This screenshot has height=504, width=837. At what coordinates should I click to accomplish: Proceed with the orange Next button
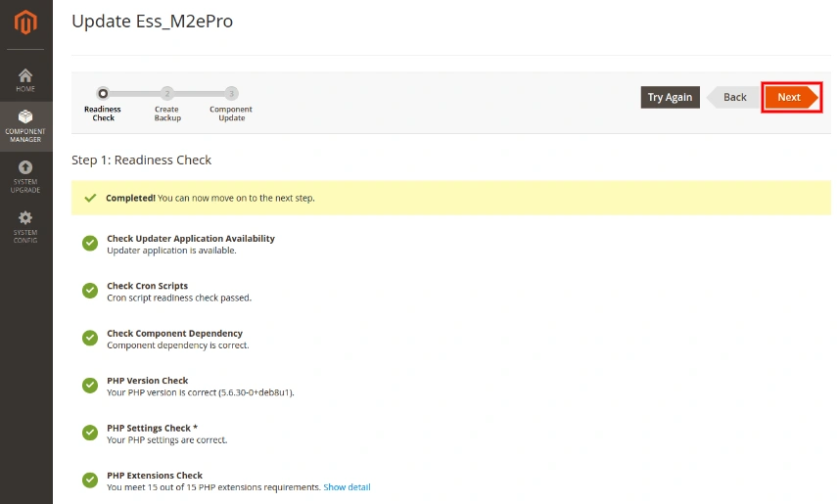click(x=789, y=97)
